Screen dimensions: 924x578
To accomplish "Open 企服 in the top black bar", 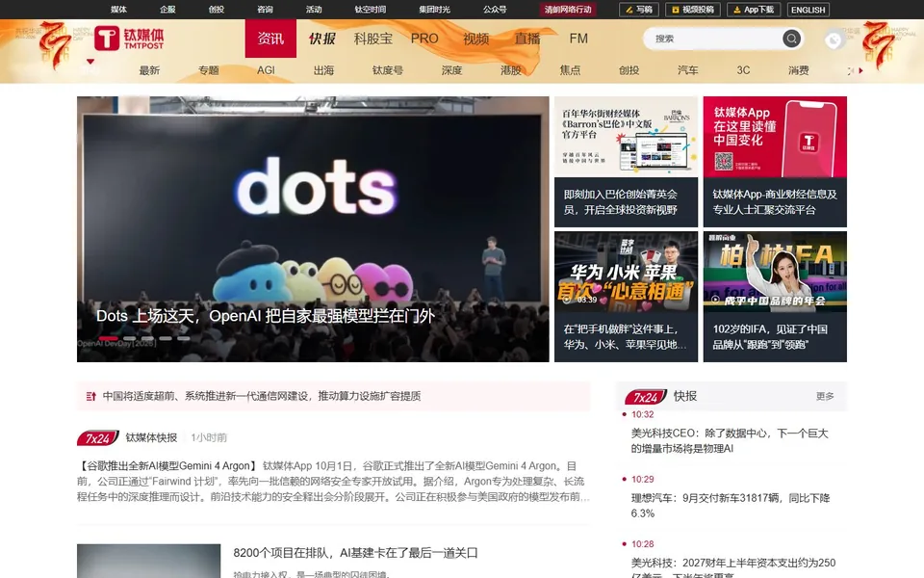I will pyautogui.click(x=167, y=10).
